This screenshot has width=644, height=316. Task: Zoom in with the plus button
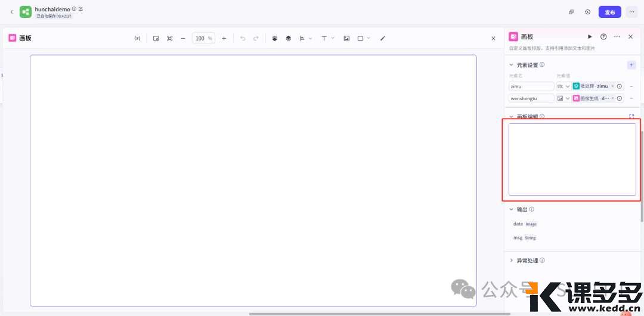pyautogui.click(x=224, y=38)
